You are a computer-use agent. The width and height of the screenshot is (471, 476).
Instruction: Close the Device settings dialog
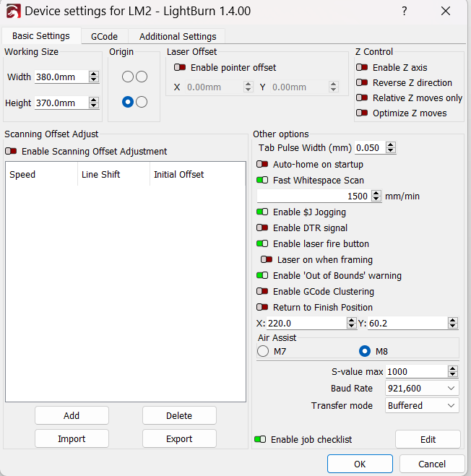[446, 12]
